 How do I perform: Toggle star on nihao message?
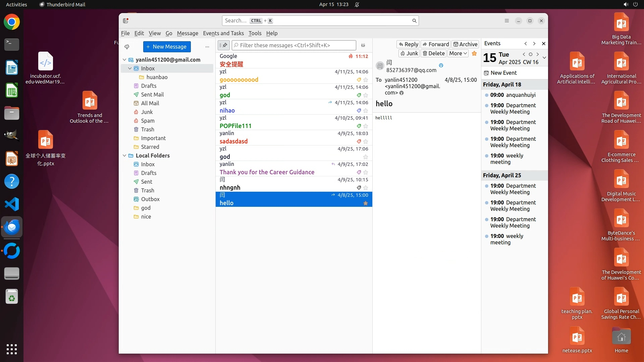366,111
